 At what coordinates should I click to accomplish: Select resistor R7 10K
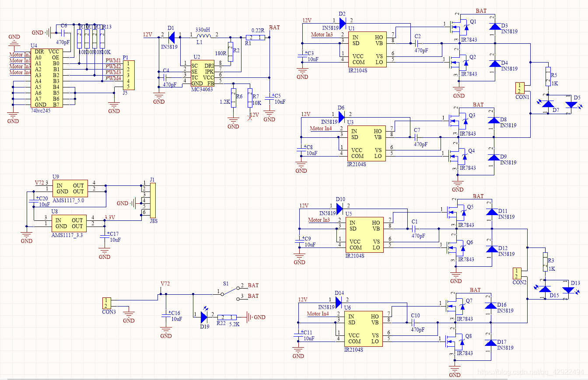pos(250,98)
